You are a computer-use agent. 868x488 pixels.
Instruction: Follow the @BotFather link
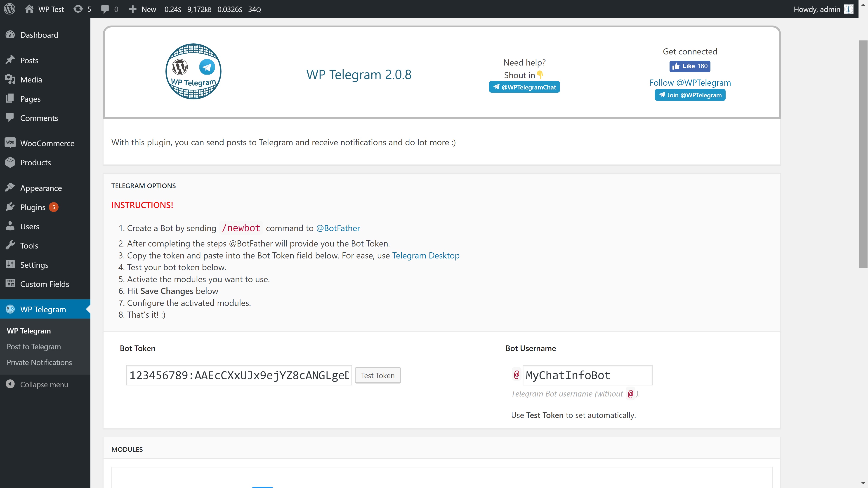click(338, 228)
